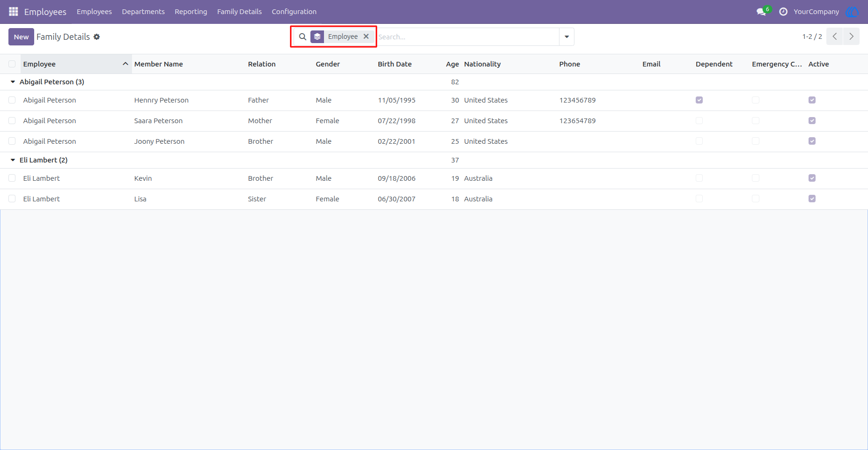Click the user avatar icon
Screen dimensions: 868x450
tap(852, 12)
